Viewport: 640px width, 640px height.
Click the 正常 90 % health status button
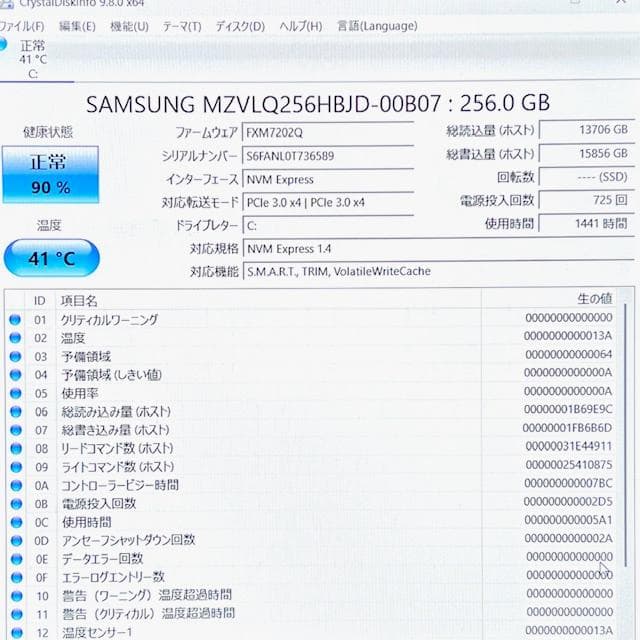point(51,174)
